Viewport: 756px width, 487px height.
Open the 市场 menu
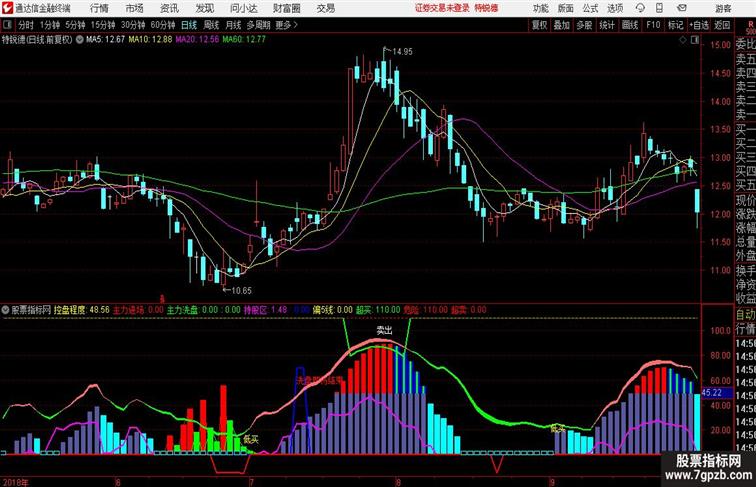pos(135,8)
